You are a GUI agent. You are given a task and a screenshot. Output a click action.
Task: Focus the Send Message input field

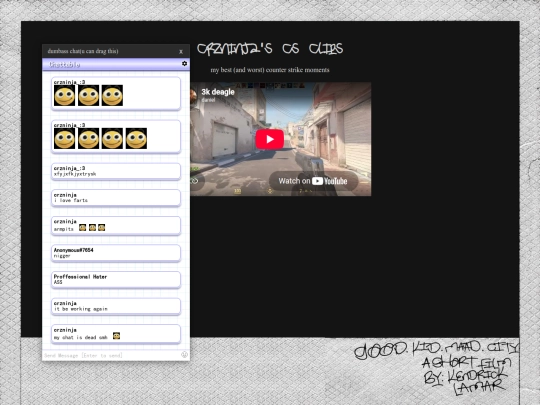[111, 355]
